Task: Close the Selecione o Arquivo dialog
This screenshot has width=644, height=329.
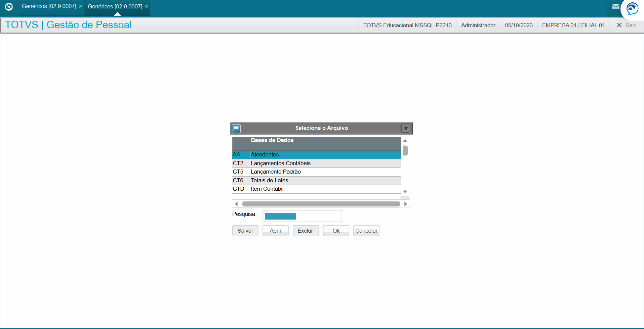Action: (x=406, y=128)
